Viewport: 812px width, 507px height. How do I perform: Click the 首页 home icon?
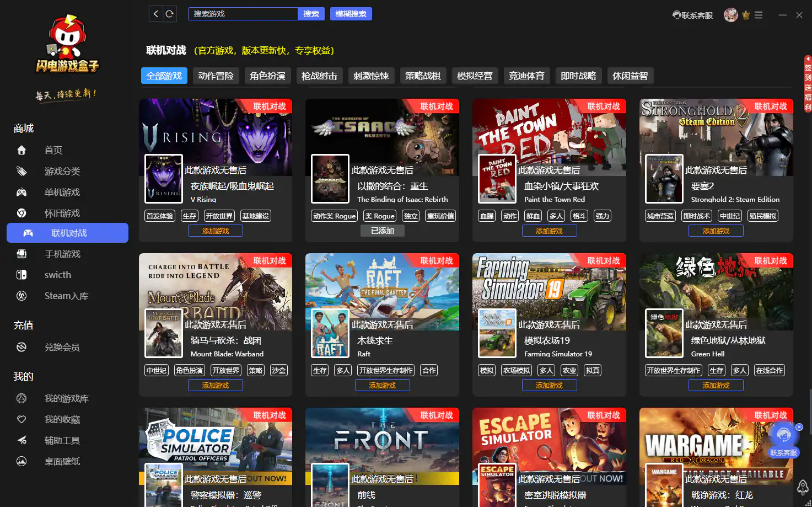21,150
